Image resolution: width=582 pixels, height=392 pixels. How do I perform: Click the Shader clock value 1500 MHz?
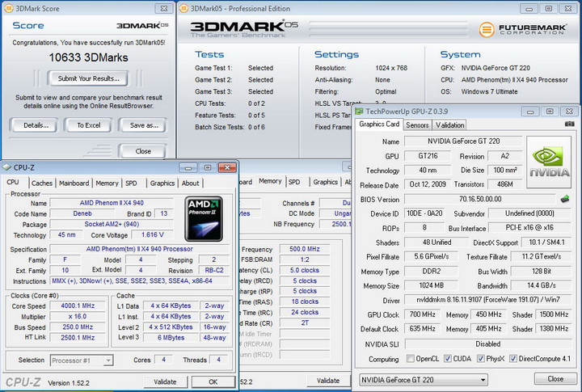click(554, 314)
